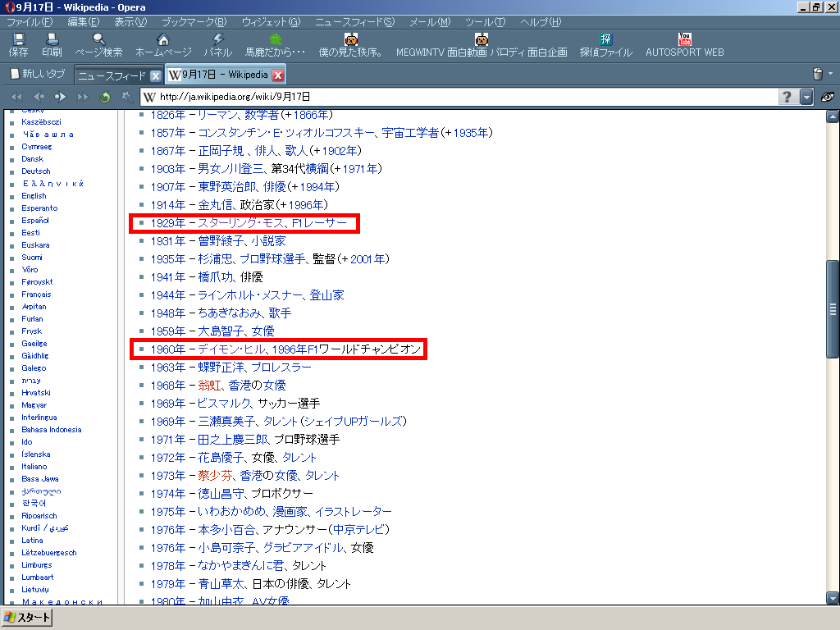
Task: Click the fast forward navigation button
Action: (82, 97)
